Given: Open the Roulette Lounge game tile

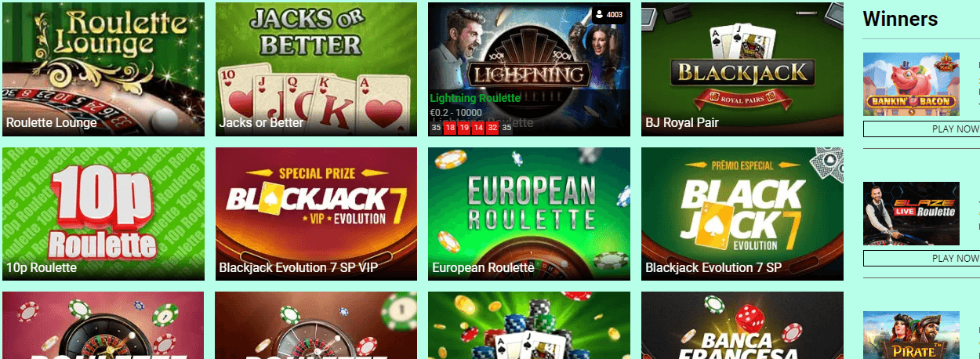Looking at the screenshot, I should tap(103, 69).
